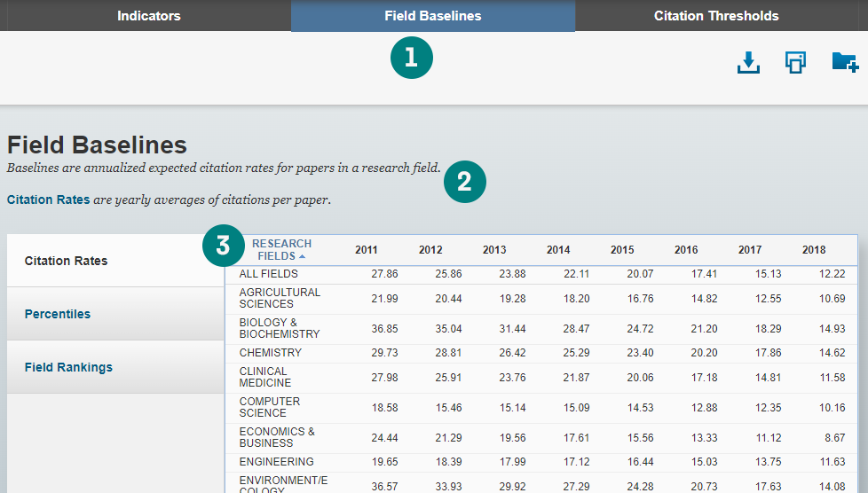Click the 11.63 value in Engineering row

click(832, 461)
